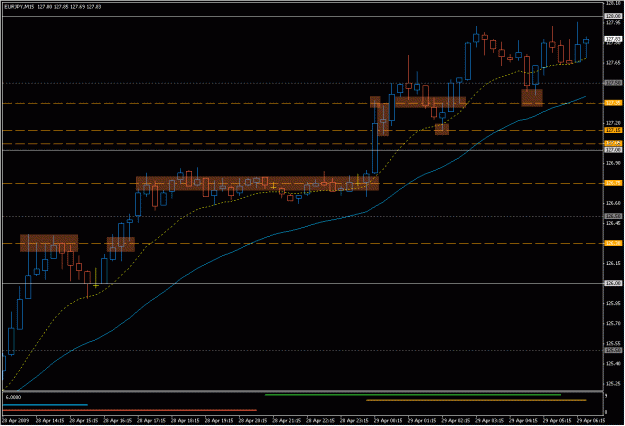The image size is (625, 426).
Task: Click the 28 Apr 14:15 time label
Action: [50, 420]
